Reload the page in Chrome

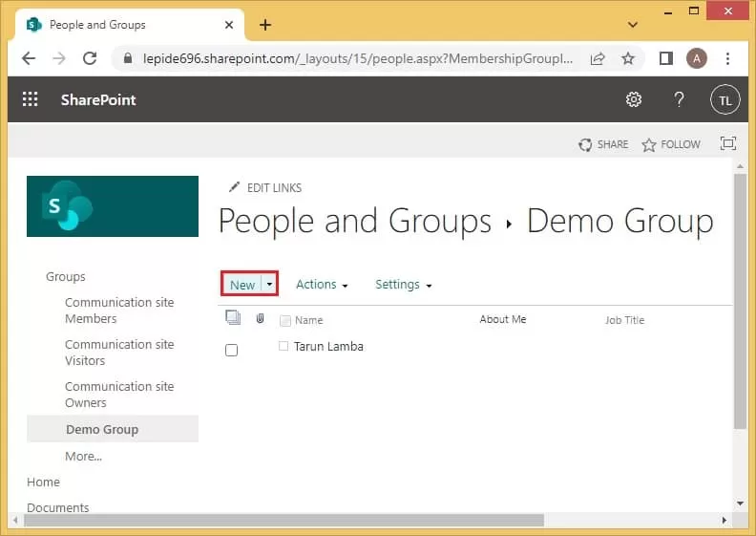point(90,58)
